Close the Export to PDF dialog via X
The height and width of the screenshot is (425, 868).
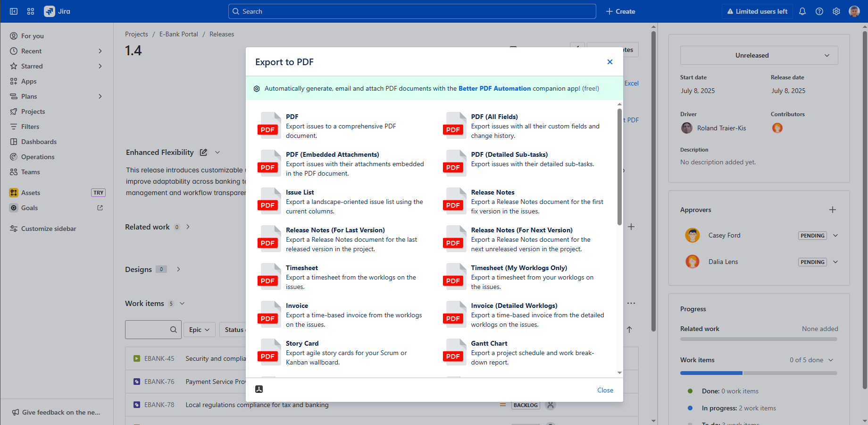coord(610,62)
